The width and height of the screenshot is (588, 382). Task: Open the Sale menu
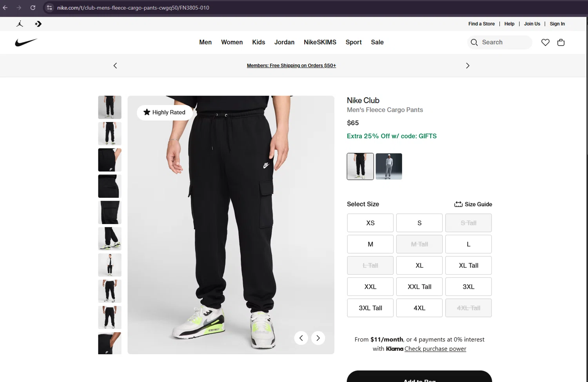pyautogui.click(x=377, y=42)
